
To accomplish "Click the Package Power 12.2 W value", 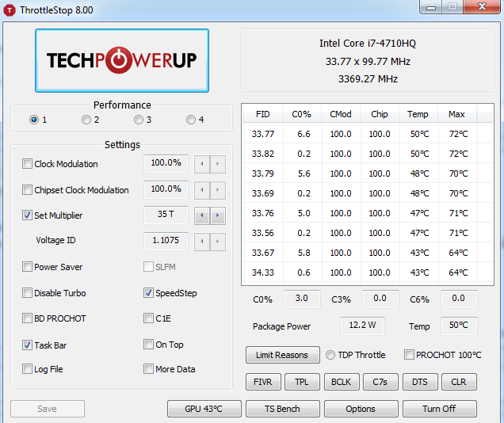I will coord(362,326).
